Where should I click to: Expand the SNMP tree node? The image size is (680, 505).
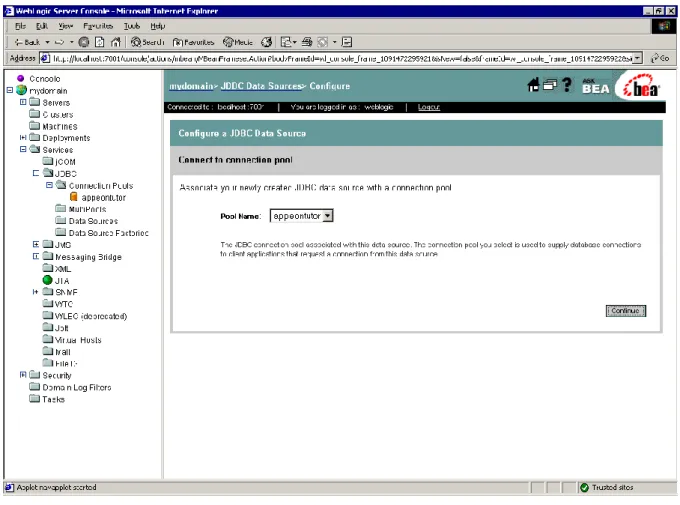pos(36,292)
